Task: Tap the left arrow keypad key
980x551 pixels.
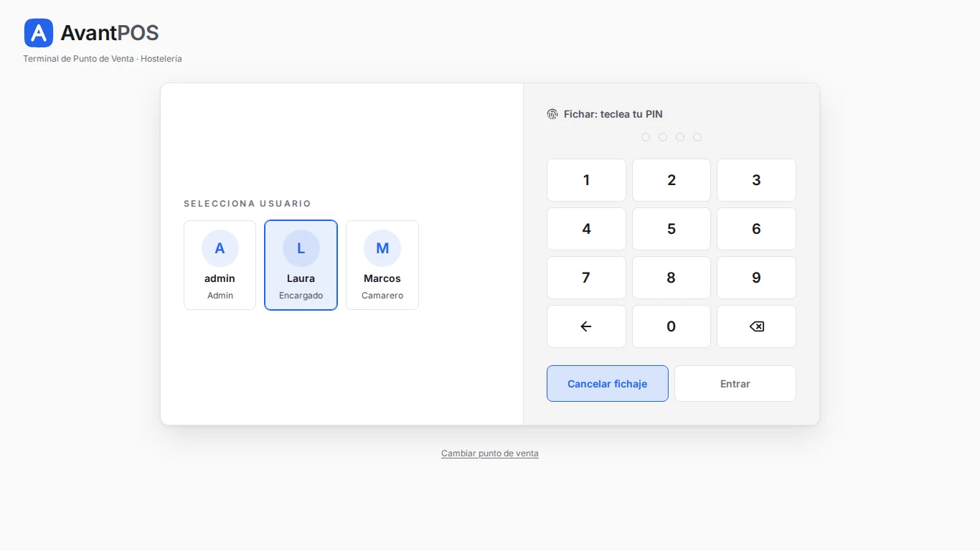Action: [x=586, y=326]
